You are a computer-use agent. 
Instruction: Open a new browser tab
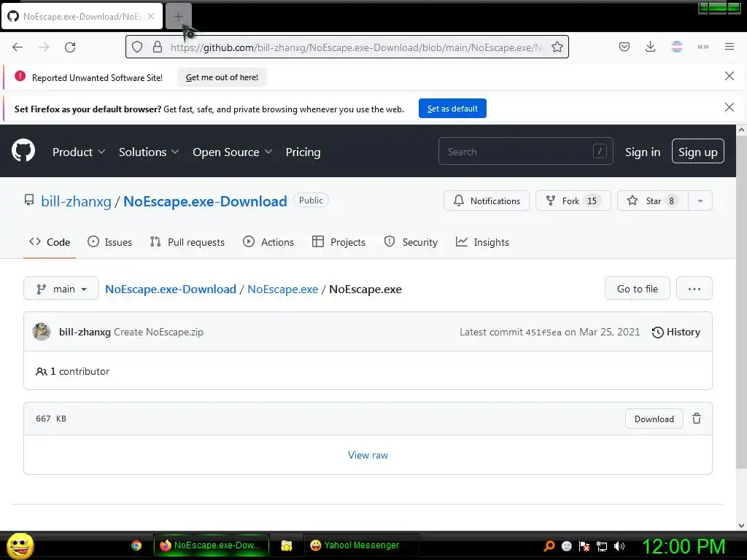(x=178, y=16)
